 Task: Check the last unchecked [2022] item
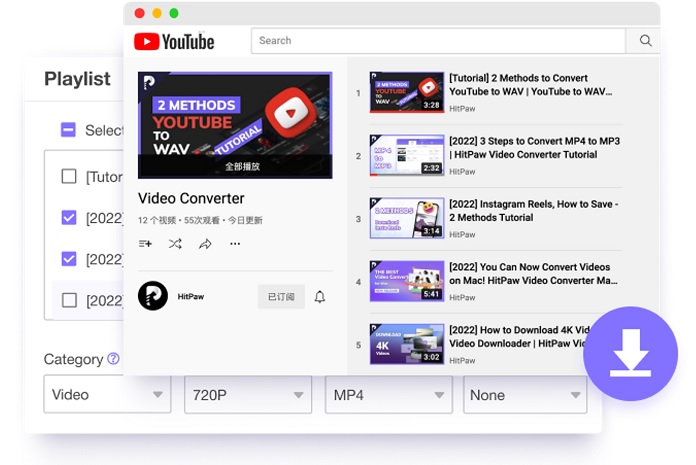tap(69, 300)
